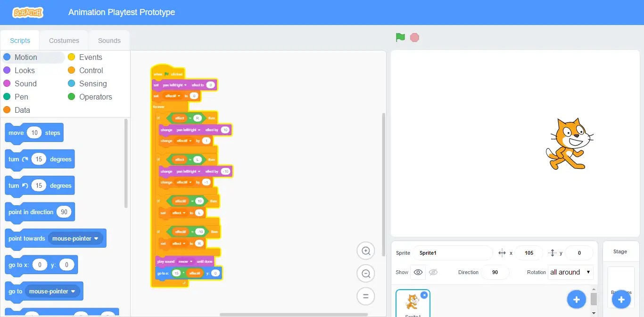Screen dimensions: 644x317
Task: Open pan left/right dropdown in 'set effect to 0' block
Action: pos(175,85)
